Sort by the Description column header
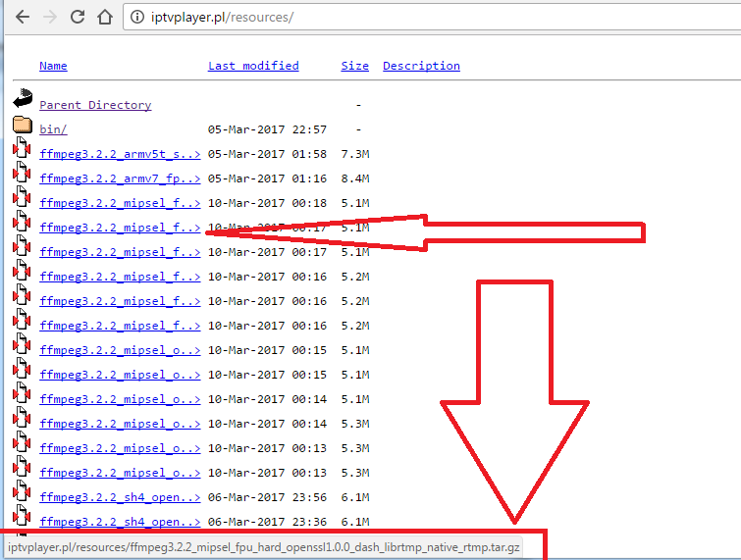 pyautogui.click(x=421, y=66)
